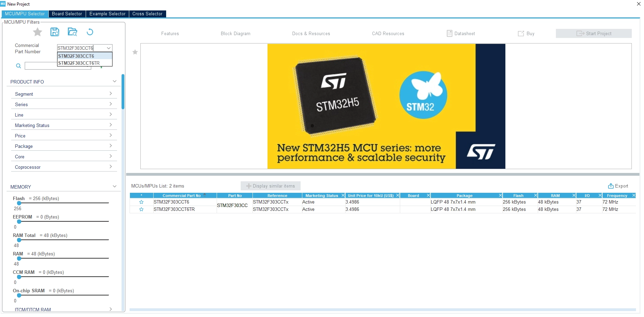Remove the Frequency column from the table
Image resolution: width=644 pixels, height=317 pixels.
pyautogui.click(x=634, y=196)
